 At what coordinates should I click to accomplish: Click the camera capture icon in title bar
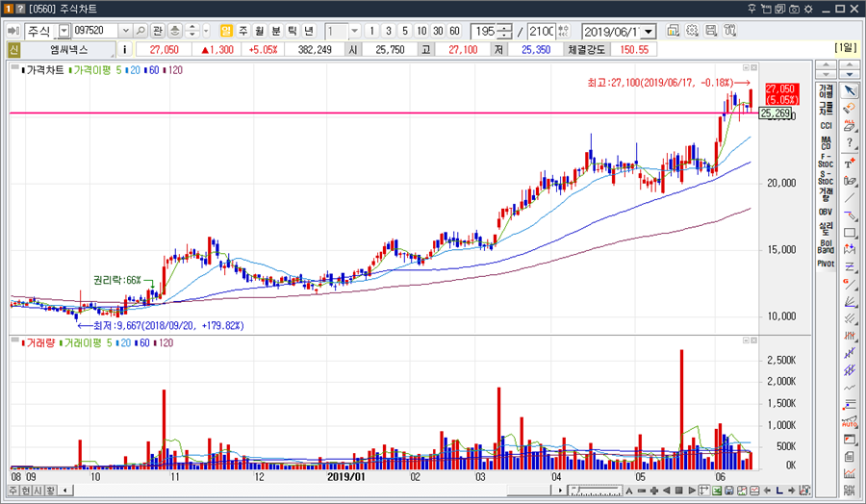tap(794, 9)
